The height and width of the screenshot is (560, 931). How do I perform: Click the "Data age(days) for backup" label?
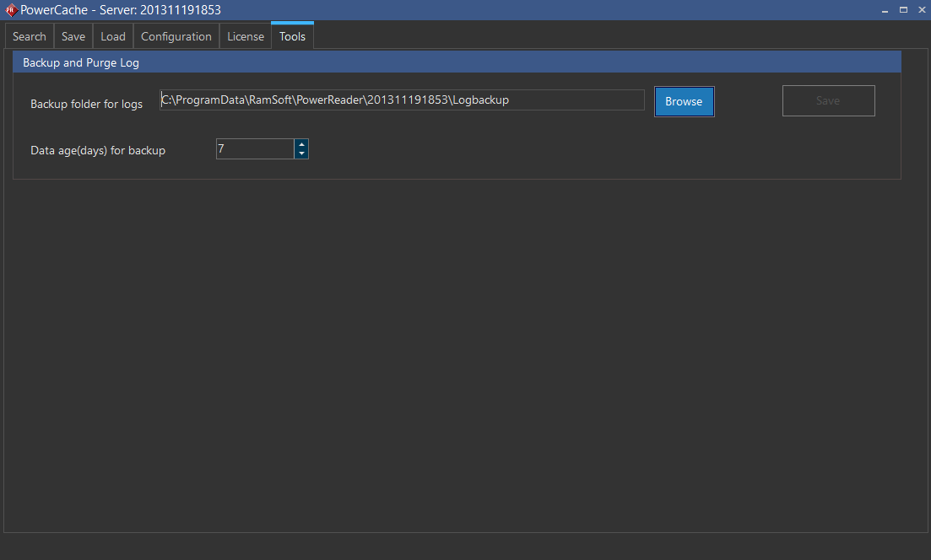(98, 150)
